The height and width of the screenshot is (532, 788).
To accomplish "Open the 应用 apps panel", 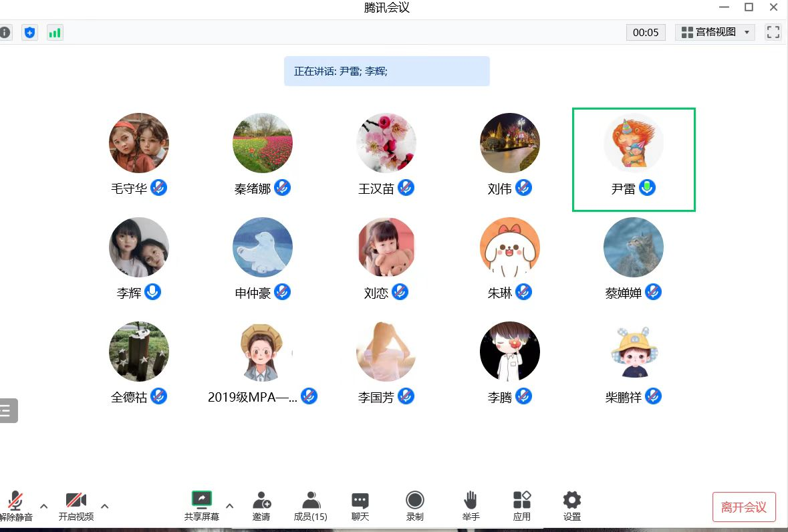I will pos(522,506).
